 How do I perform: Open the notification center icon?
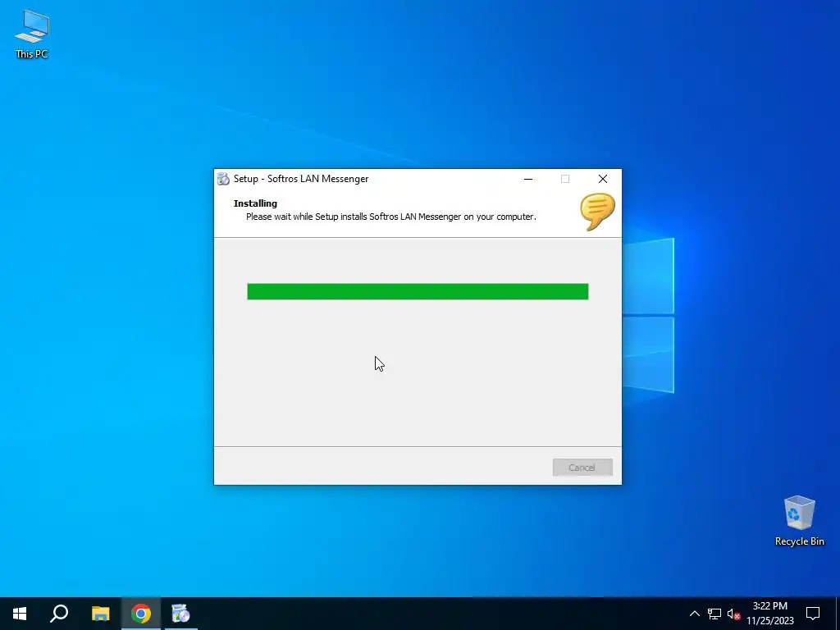tap(813, 614)
